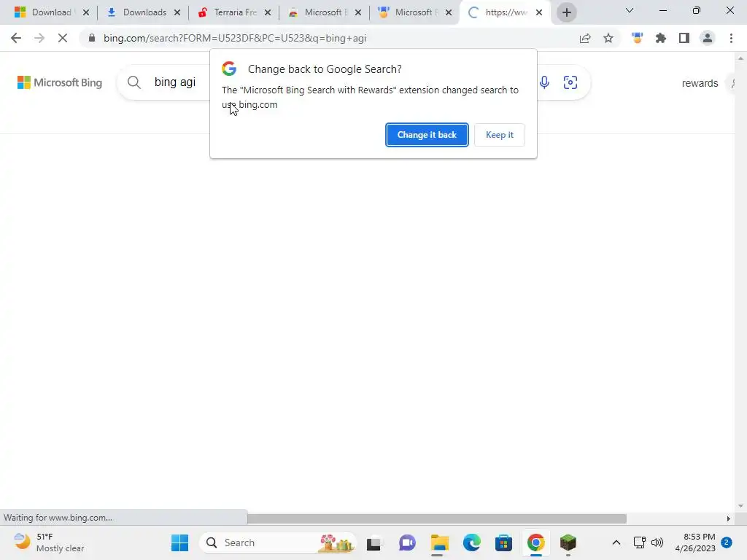The height and width of the screenshot is (560, 747).
Task: Open the tab search chevron
Action: [630, 10]
